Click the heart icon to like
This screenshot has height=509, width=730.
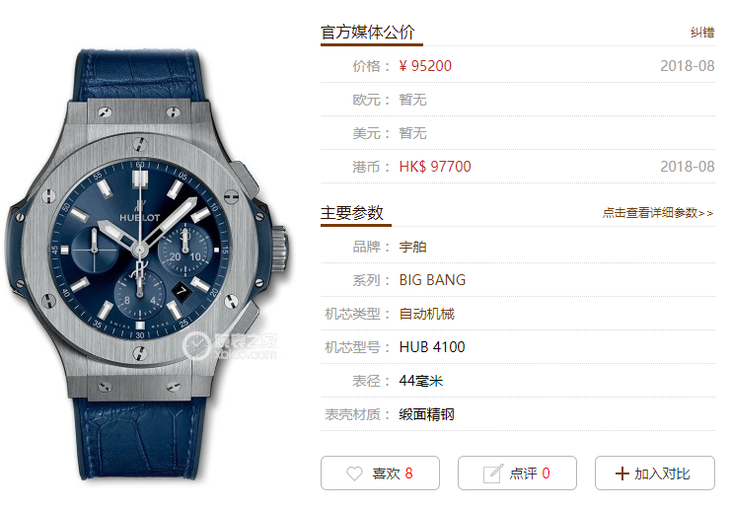tap(354, 474)
